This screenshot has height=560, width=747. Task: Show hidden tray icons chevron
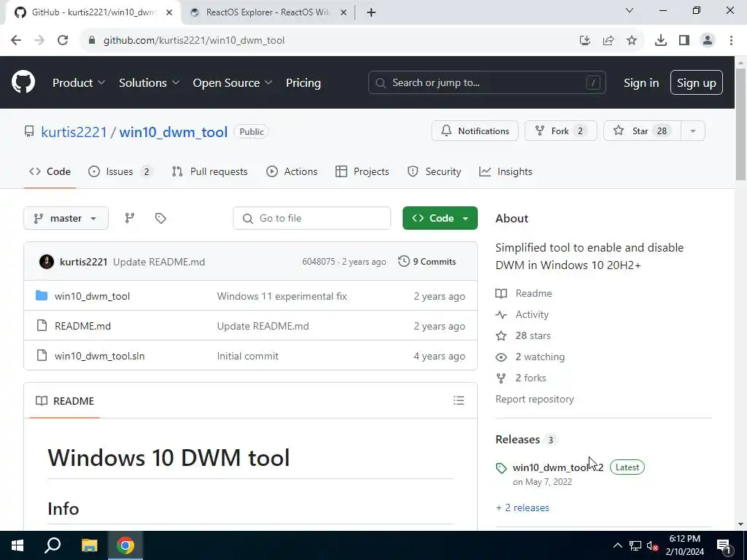pos(617,545)
